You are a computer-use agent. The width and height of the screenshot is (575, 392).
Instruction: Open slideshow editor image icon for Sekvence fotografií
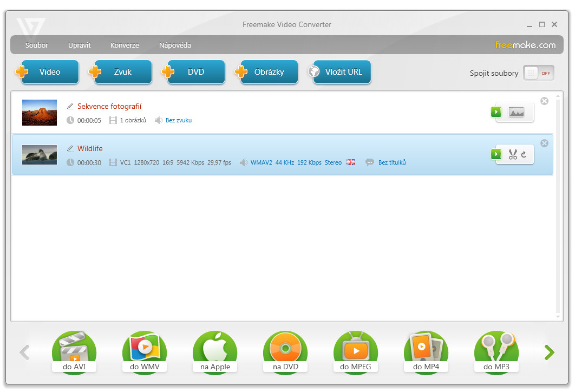(516, 112)
